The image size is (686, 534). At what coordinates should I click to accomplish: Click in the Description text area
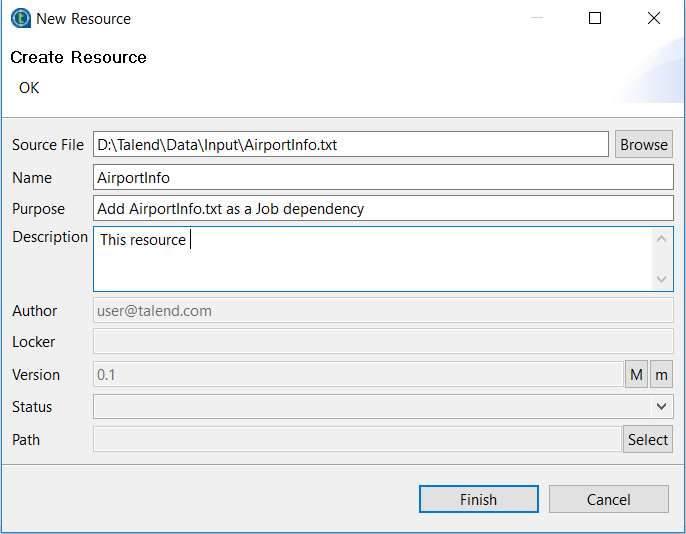click(x=372, y=259)
